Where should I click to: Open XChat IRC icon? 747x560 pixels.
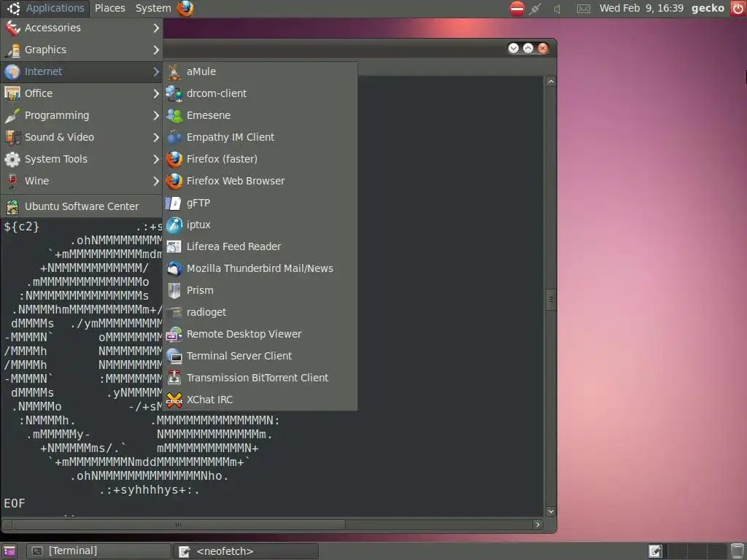[x=174, y=400]
